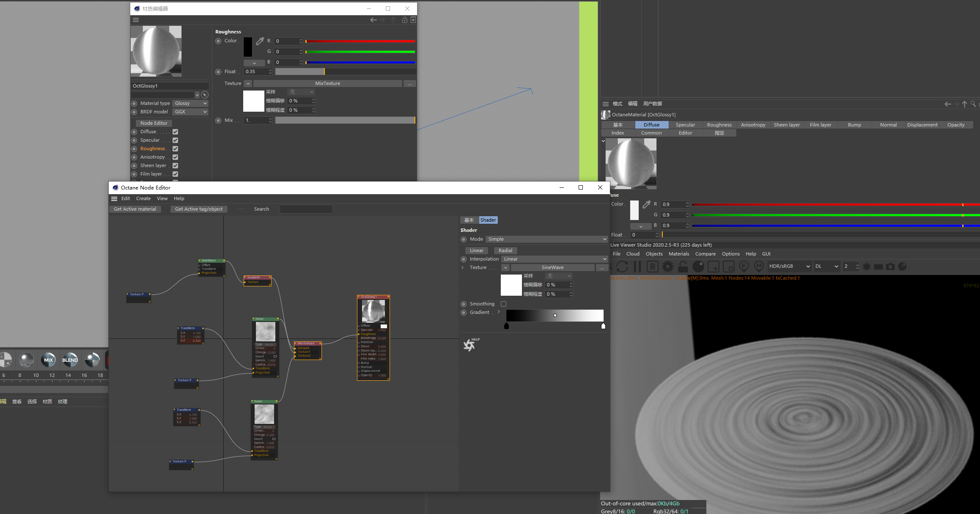980x514 pixels.
Task: Pick color with Roughness eyedropper
Action: tap(260, 41)
